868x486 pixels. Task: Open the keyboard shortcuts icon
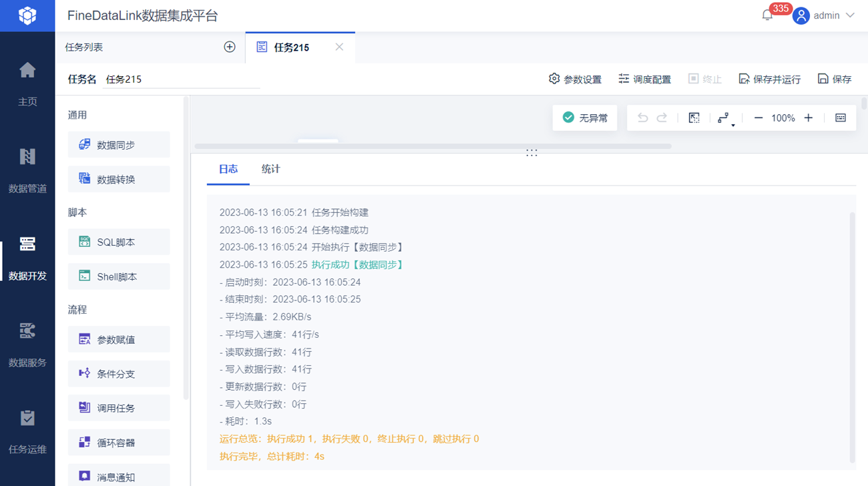[x=841, y=118]
